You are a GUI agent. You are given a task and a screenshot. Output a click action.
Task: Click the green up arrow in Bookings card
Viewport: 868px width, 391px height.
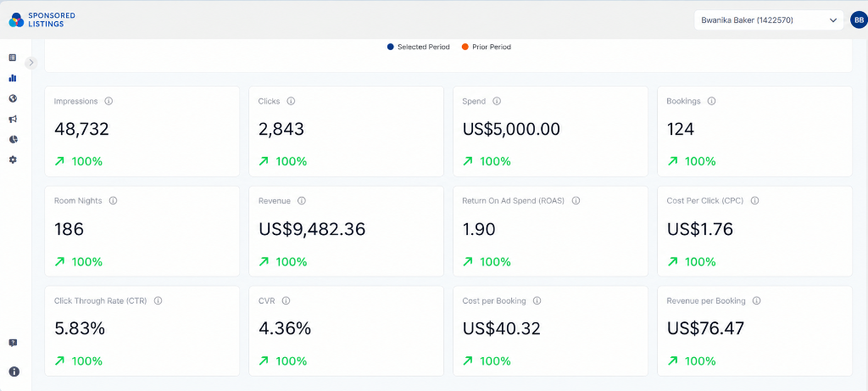click(x=672, y=162)
